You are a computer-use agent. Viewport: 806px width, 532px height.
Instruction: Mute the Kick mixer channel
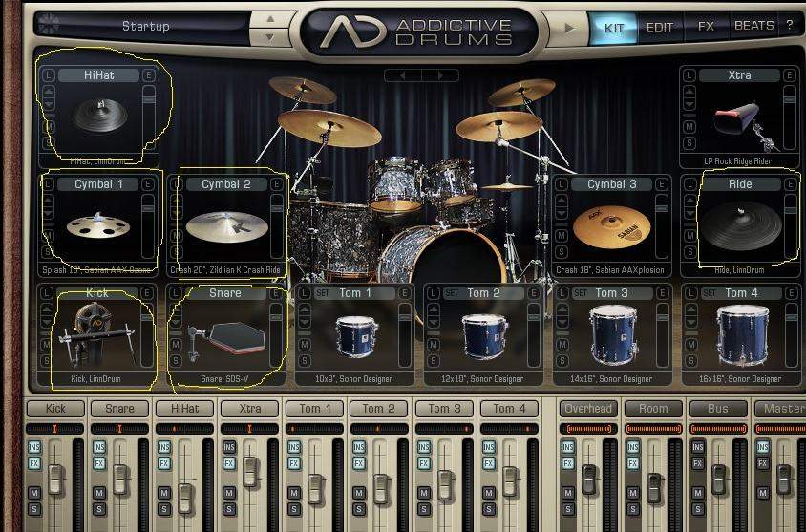click(x=34, y=493)
